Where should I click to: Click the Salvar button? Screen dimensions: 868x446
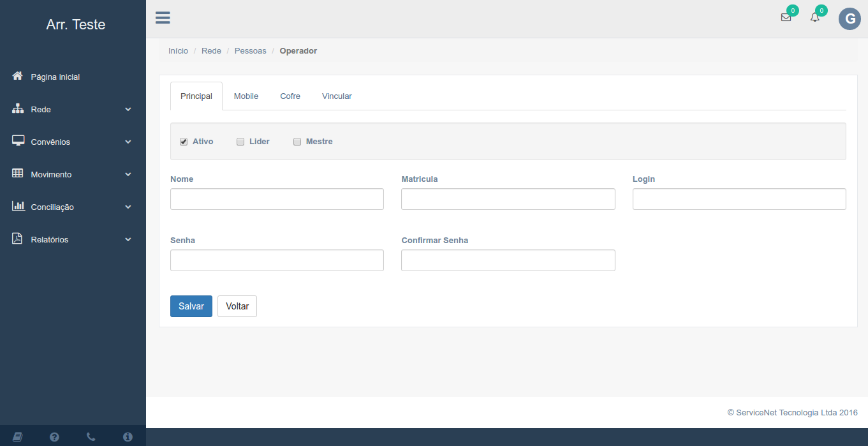pos(191,306)
